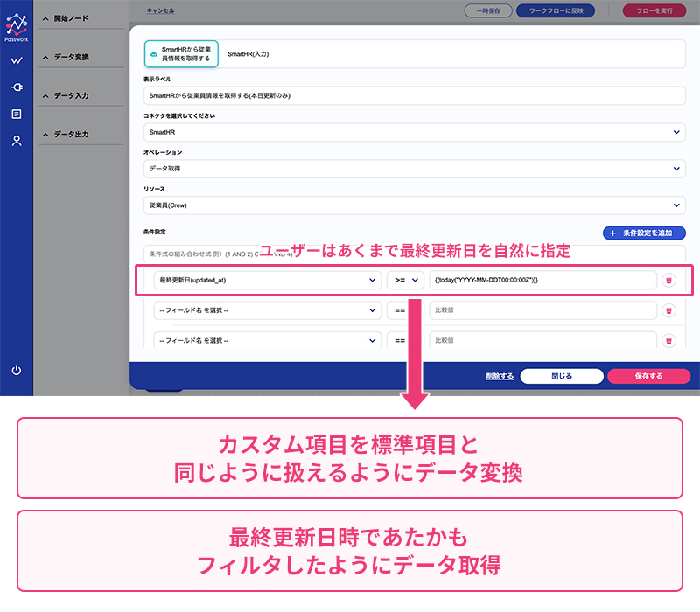700x612 pixels.
Task: Click the 条件式の組み合わせ式 input field
Action: pos(414,254)
